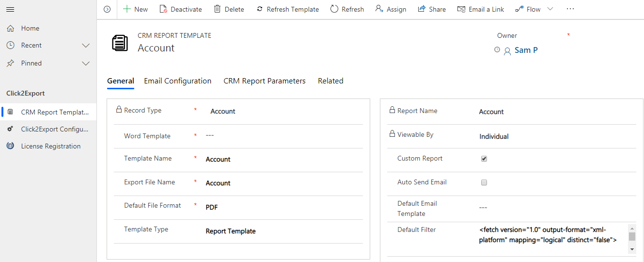Click the Delete trash icon
644x262 pixels.
tap(218, 9)
